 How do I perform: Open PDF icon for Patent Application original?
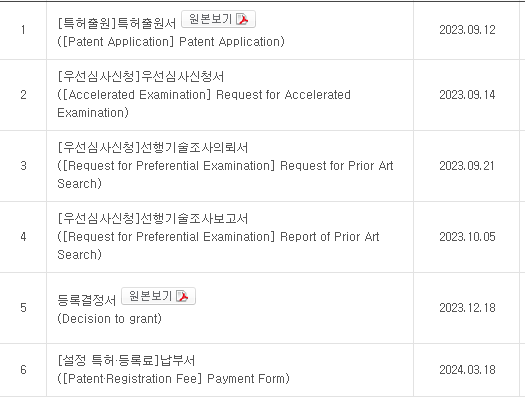pyautogui.click(x=242, y=19)
